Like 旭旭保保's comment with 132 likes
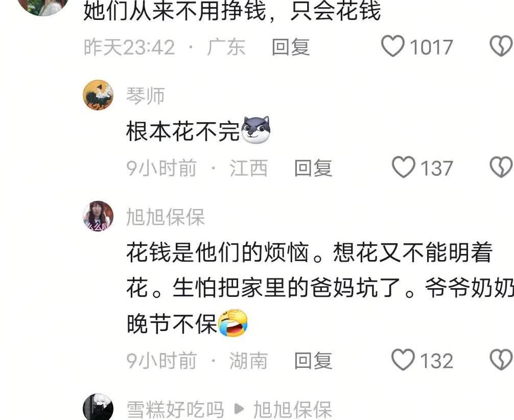514x420 pixels. click(404, 360)
